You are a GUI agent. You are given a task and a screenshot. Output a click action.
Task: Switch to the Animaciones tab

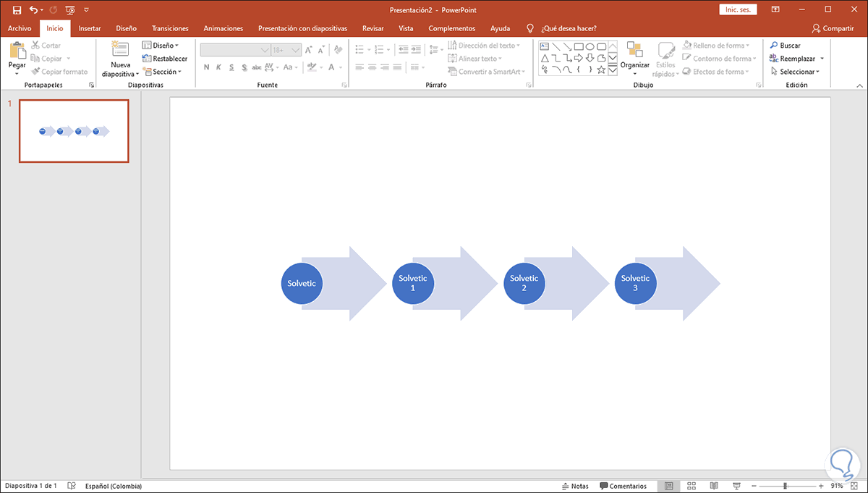tap(224, 28)
